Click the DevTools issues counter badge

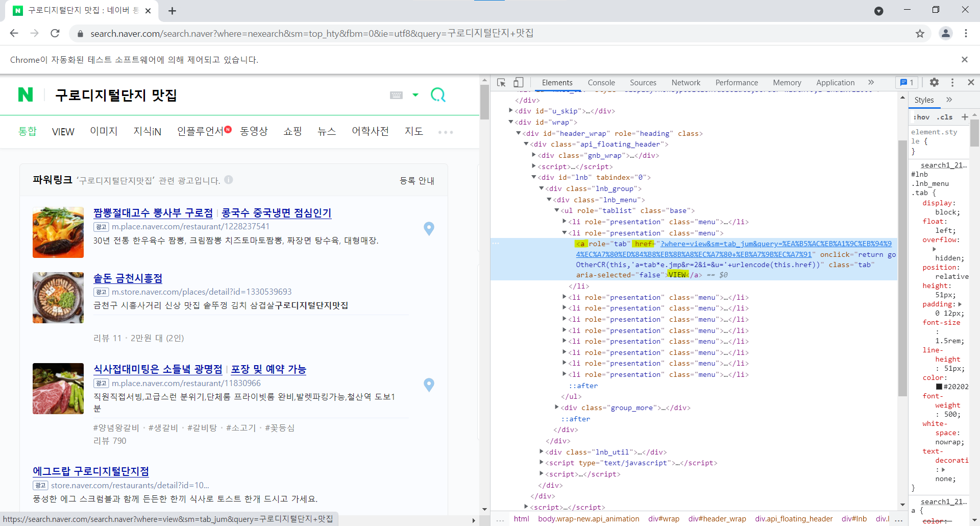(x=907, y=82)
